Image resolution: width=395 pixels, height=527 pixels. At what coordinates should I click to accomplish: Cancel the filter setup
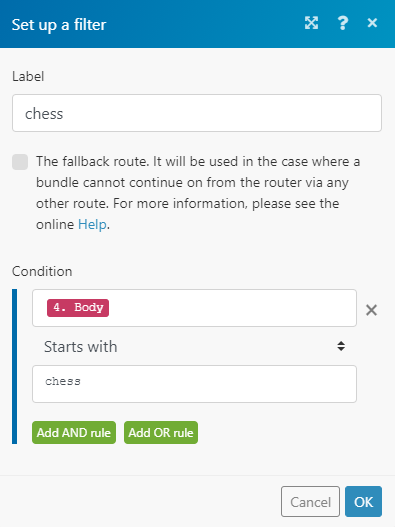tap(310, 501)
